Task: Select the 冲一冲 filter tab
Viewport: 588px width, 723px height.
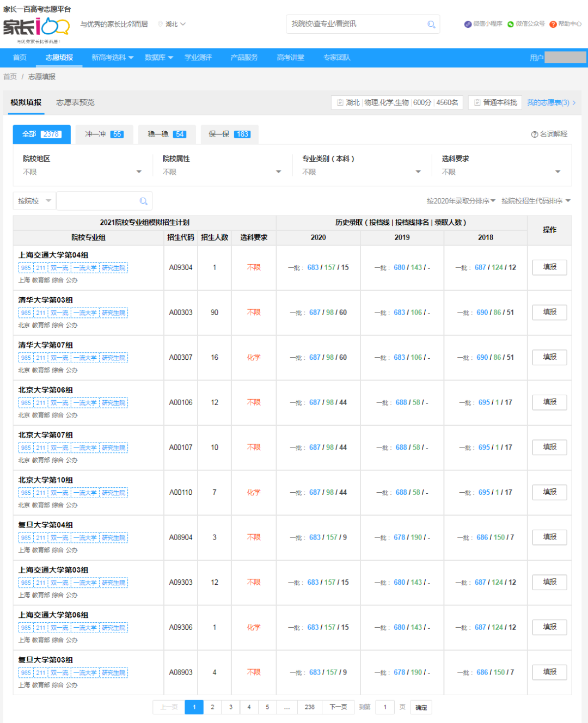Action: point(104,134)
